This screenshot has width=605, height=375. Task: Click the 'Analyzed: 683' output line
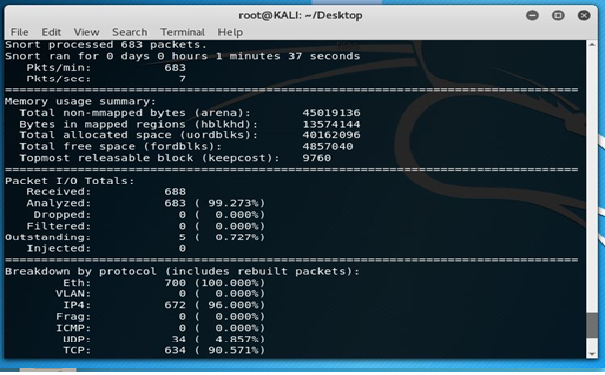pos(145,203)
